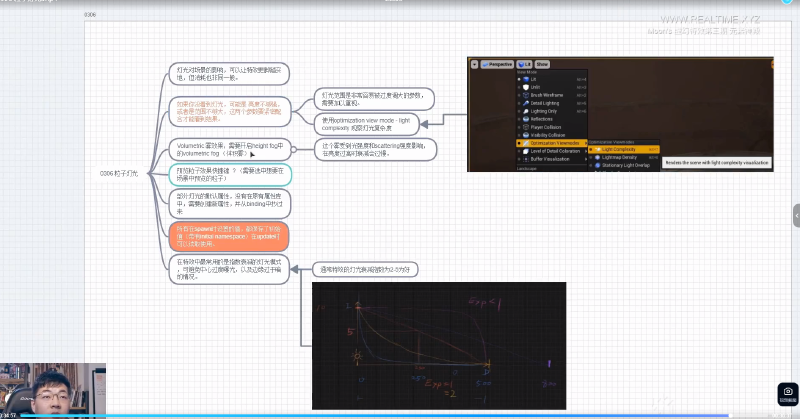Screen dimensions: 800x419
Task: Click the Brush Wireframe icon
Action: [x=526, y=95]
